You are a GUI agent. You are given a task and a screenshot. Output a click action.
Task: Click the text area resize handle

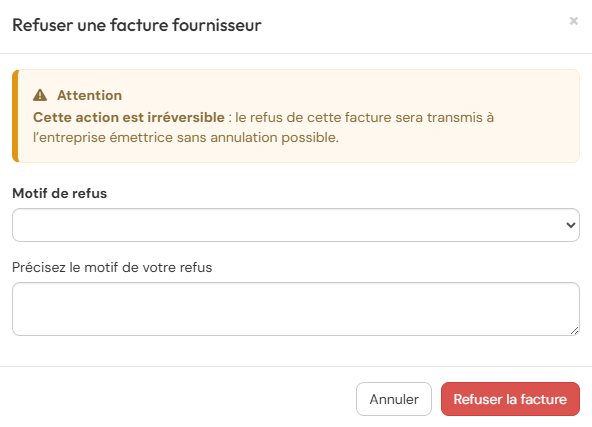pos(574,331)
